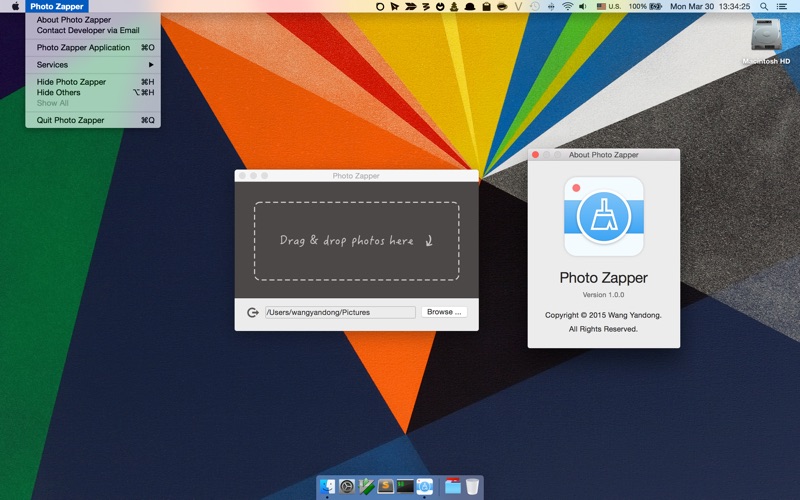Viewport: 800px width, 500px height.
Task: Click the drag & drop photos area
Action: [x=357, y=241]
